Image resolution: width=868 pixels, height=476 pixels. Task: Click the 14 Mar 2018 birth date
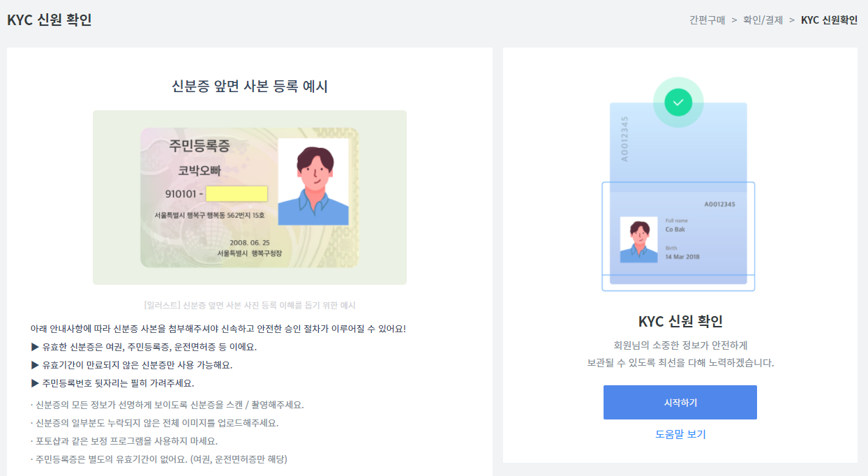(682, 257)
